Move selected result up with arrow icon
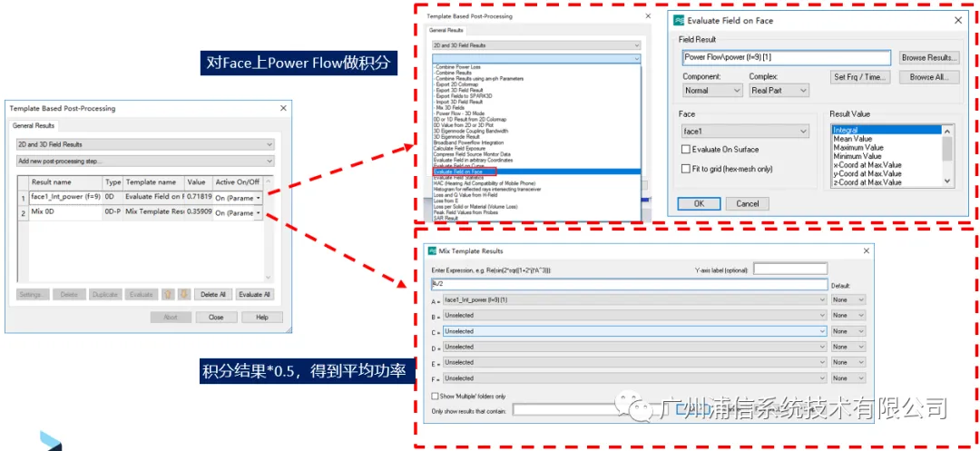The width and height of the screenshot is (980, 451). pos(168,294)
